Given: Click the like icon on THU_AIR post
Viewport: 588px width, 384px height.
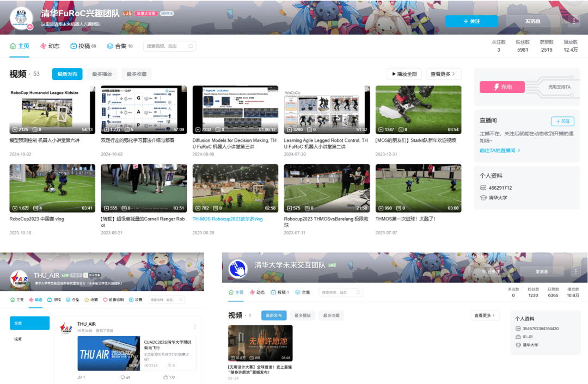Looking at the screenshot, I should click(166, 377).
